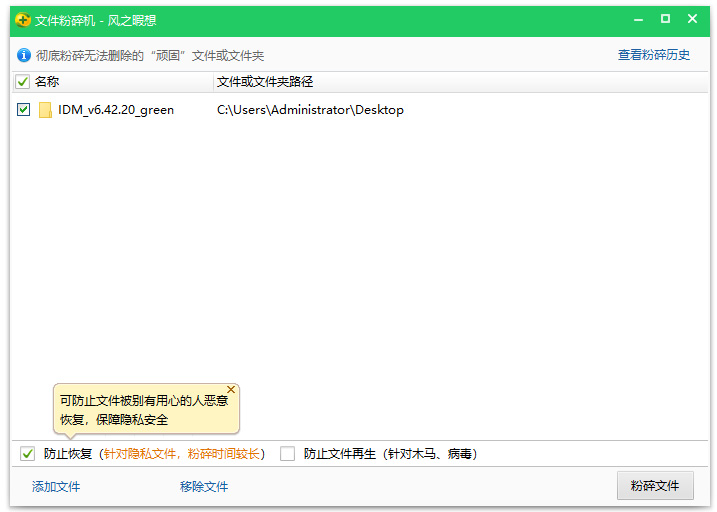
Task: Close the 文件粉碎机 window
Action: coord(692,19)
